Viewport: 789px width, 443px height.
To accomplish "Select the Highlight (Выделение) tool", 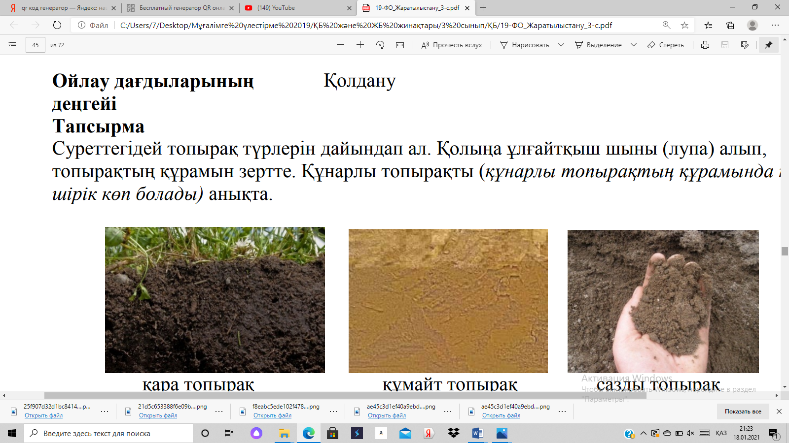I will 599,45.
